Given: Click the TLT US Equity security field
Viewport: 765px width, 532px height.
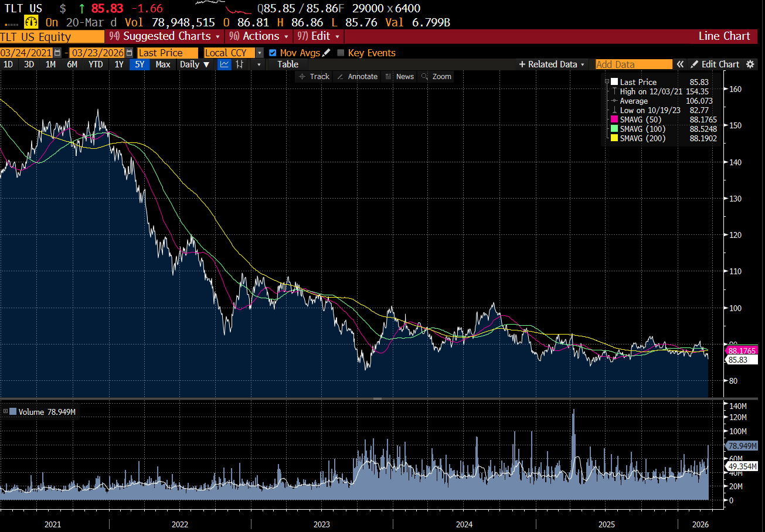Looking at the screenshot, I should [52, 36].
